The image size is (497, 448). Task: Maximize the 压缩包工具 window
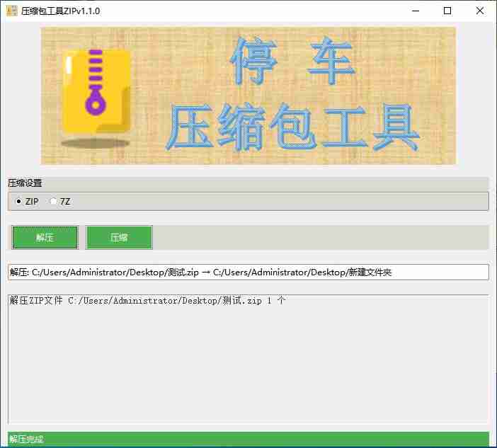(447, 11)
